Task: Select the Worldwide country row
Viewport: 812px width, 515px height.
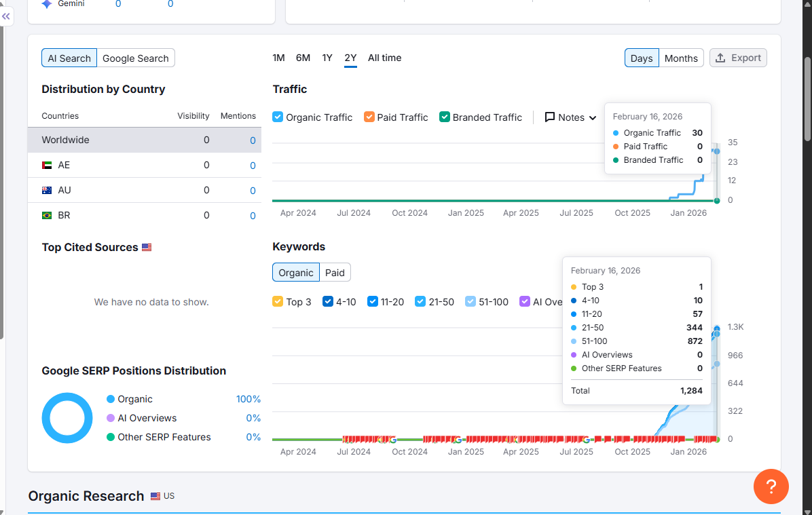Action: point(144,140)
